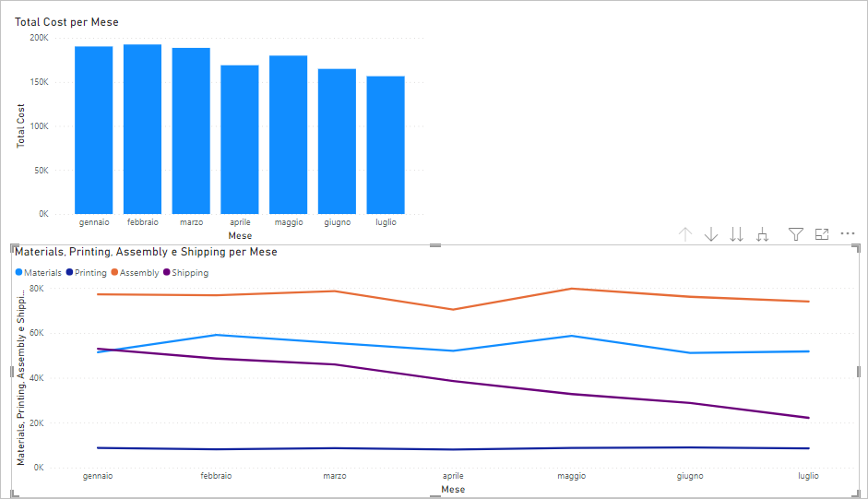
Task: Click 'Printing' legend label
Action: point(90,272)
